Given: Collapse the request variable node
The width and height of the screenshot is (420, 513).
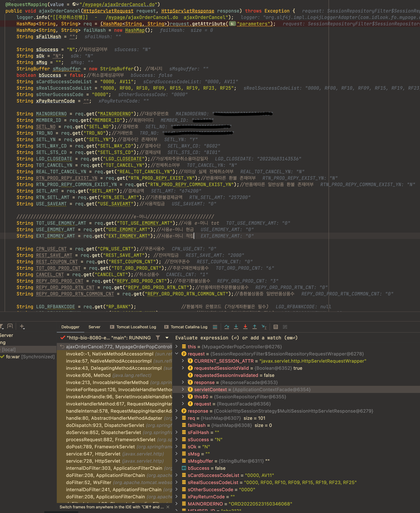Looking at the screenshot, I should pyautogui.click(x=177, y=354).
